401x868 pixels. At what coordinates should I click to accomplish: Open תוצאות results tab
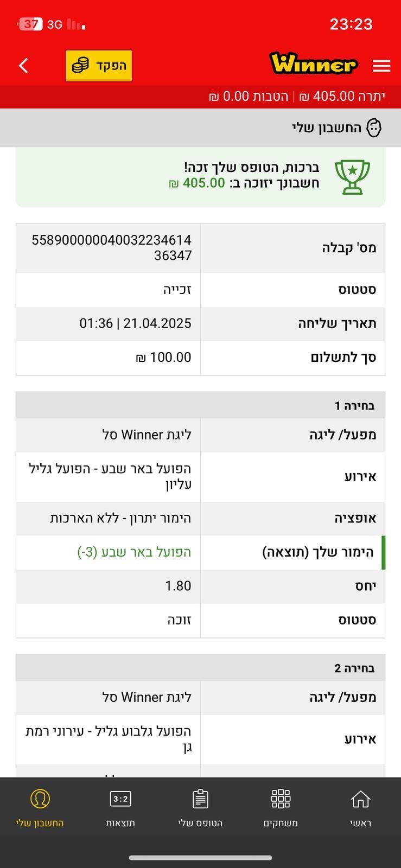(x=120, y=807)
